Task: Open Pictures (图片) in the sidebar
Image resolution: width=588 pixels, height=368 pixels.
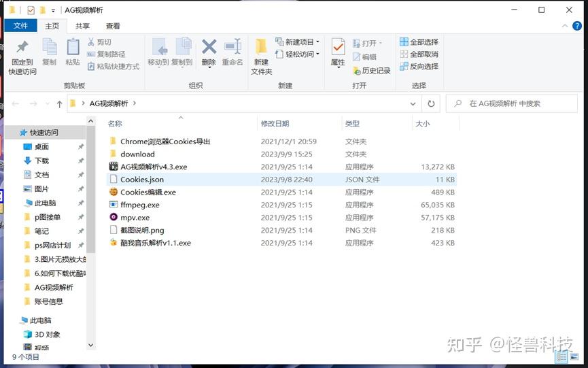Action: click(41, 188)
